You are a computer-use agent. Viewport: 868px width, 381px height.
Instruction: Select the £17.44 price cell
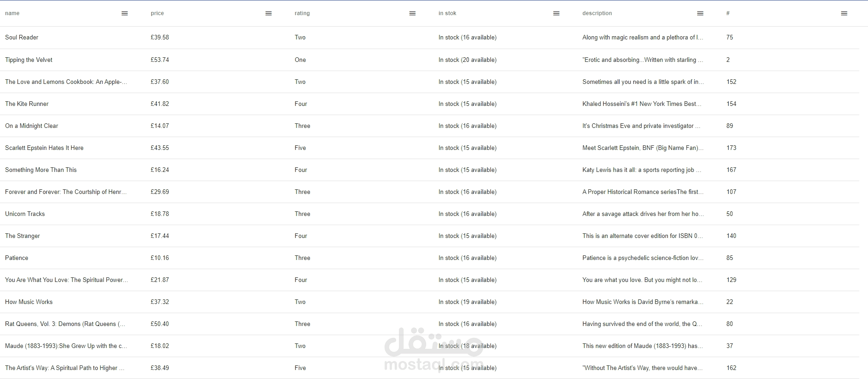[x=159, y=236]
